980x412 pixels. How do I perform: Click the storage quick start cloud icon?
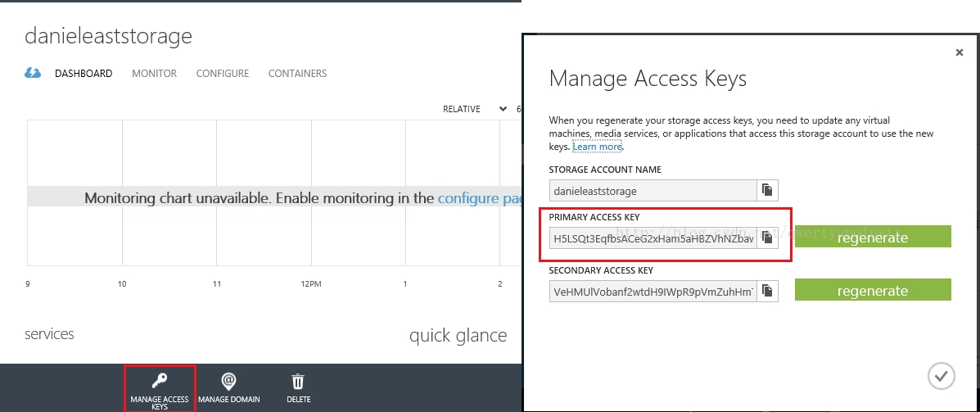point(33,74)
